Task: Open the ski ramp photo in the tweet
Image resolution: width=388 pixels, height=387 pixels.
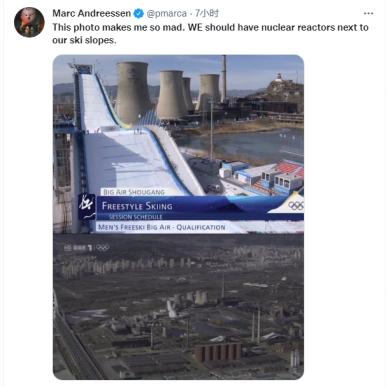Action: click(178, 144)
